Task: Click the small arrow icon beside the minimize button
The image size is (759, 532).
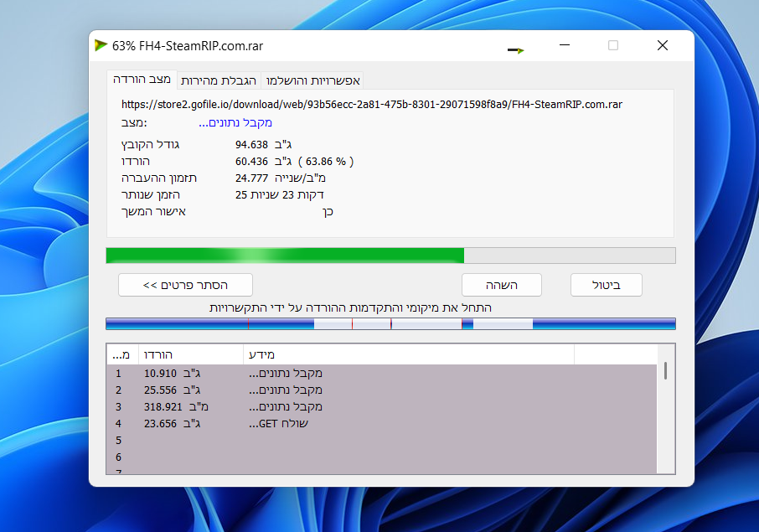Action: (x=515, y=50)
